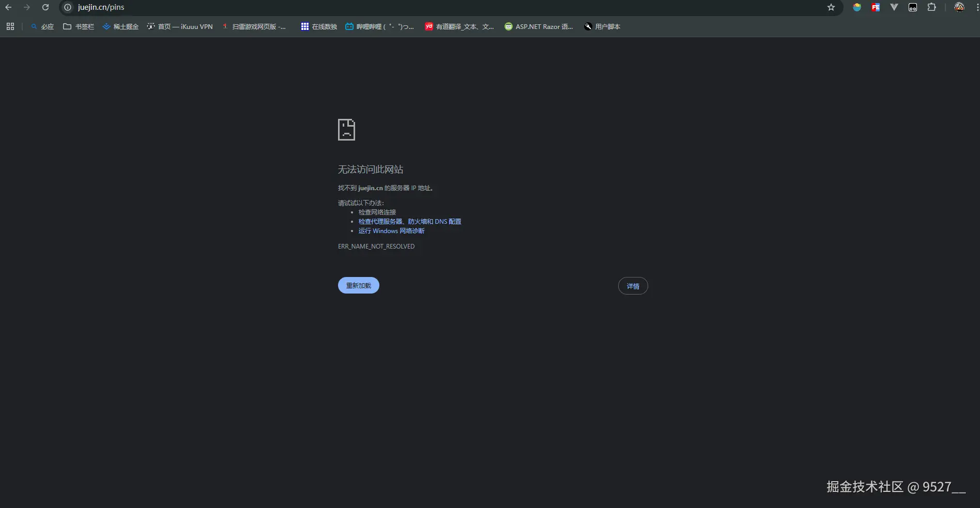
Task: Click the back navigation arrow
Action: click(8, 7)
